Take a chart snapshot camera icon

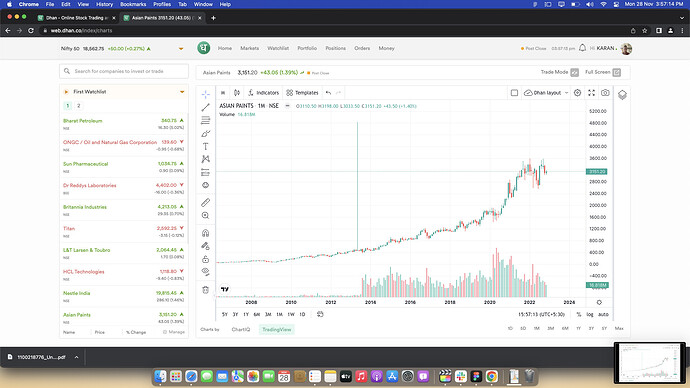point(606,92)
